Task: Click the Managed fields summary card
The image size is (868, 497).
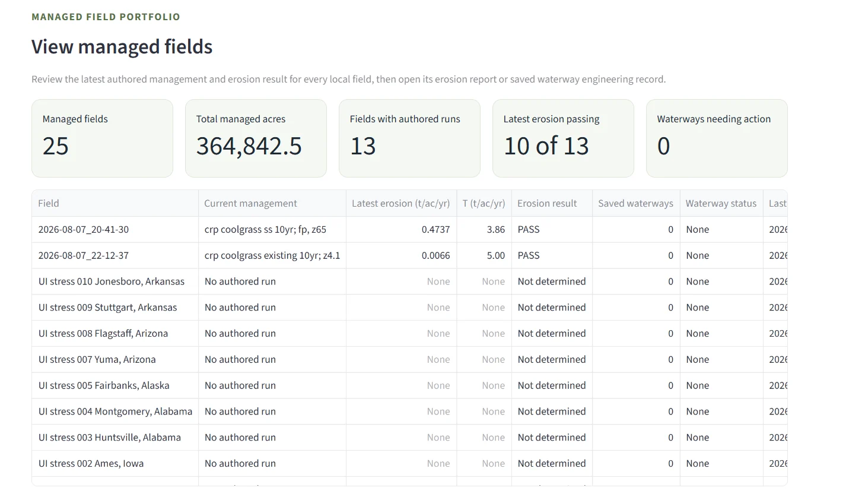Action: click(102, 138)
